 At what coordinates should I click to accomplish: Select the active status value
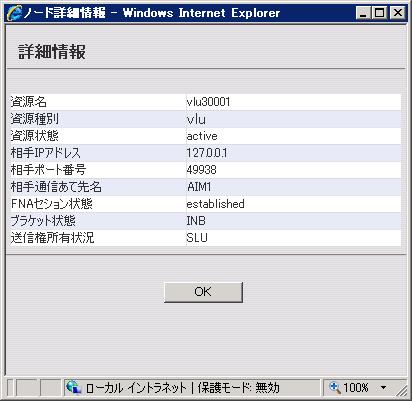202,136
